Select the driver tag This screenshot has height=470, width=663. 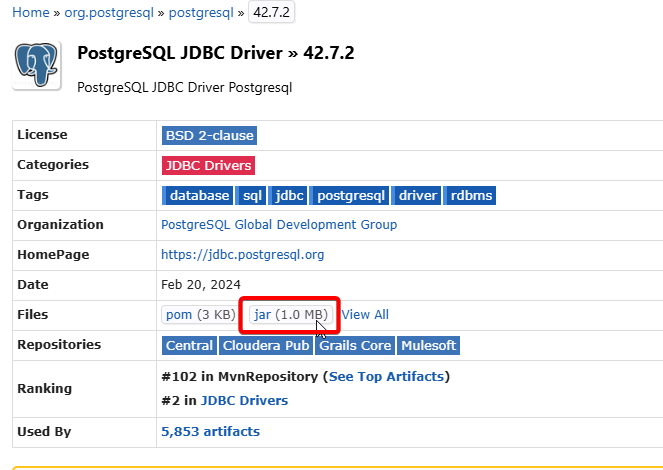tap(416, 195)
